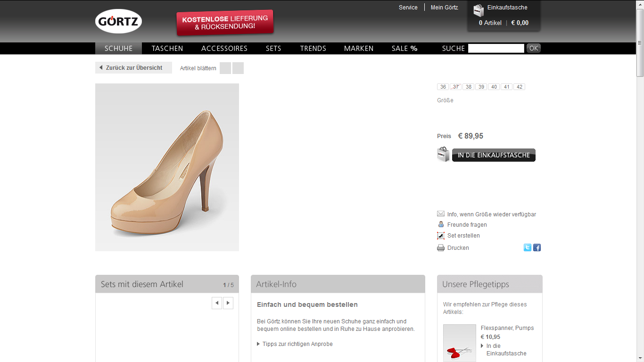Image resolution: width=644 pixels, height=362 pixels.
Task: Select shoe size 40
Action: point(494,87)
